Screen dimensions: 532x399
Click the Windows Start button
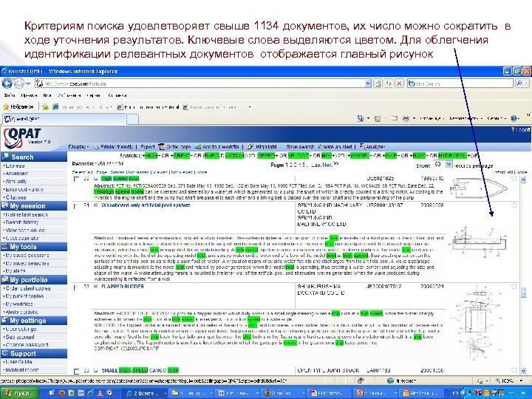click(x=20, y=393)
